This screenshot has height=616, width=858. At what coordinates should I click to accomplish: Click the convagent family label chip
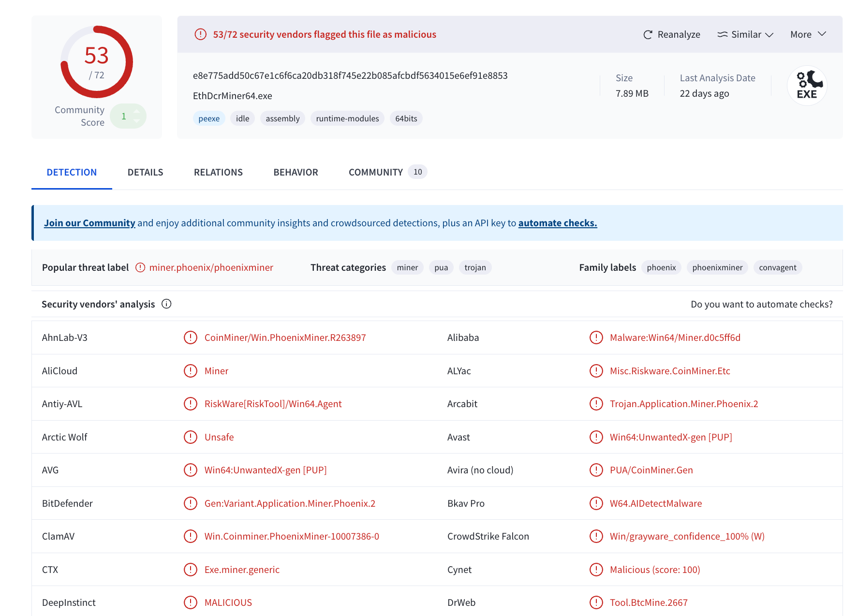tap(778, 267)
